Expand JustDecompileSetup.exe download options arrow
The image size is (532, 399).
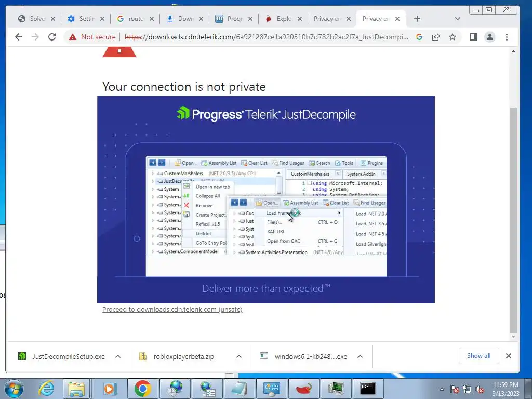(x=118, y=356)
